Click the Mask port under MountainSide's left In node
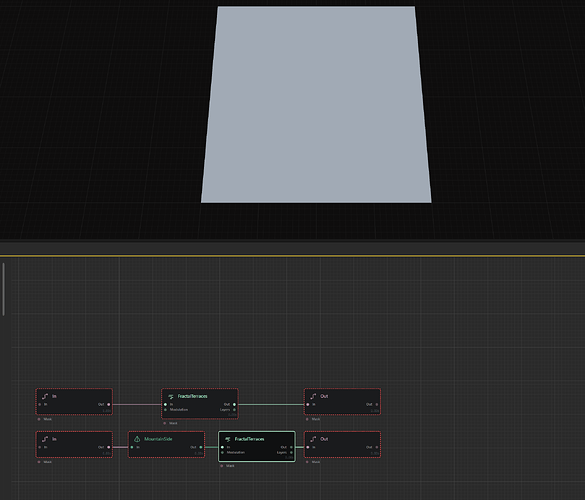This screenshot has width=585, height=500. [x=39, y=462]
